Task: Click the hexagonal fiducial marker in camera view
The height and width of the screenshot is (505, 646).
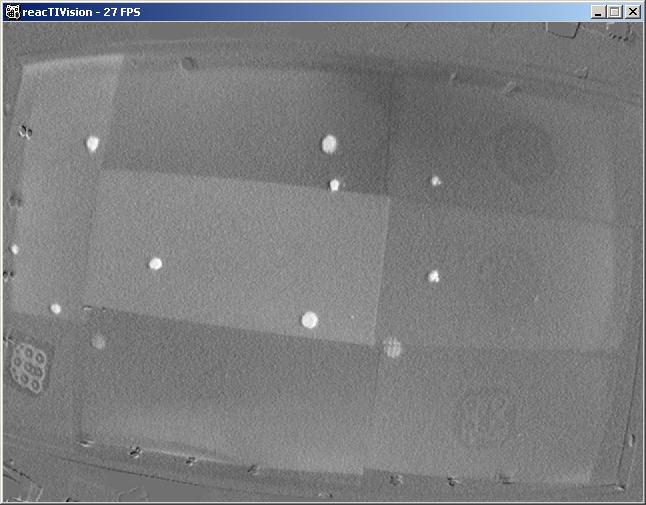Action: [x=28, y=367]
